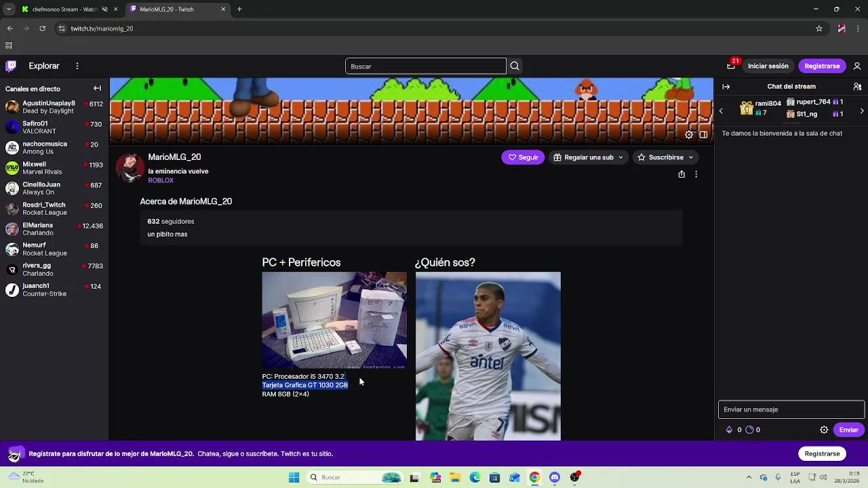Close the chefmonco Stream tab
This screenshot has width=868, height=488.
coord(115,9)
